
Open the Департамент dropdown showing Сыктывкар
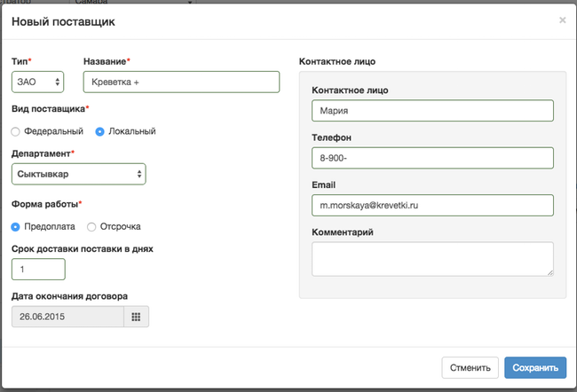coord(79,174)
